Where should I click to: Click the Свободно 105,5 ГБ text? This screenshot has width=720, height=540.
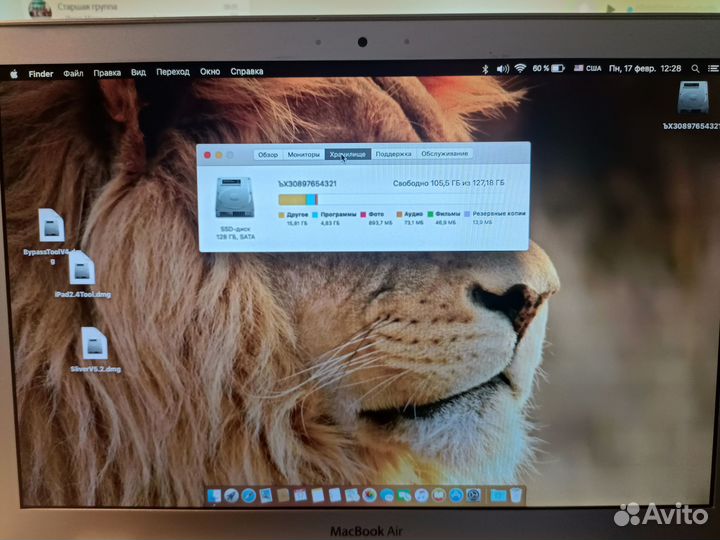(x=448, y=183)
